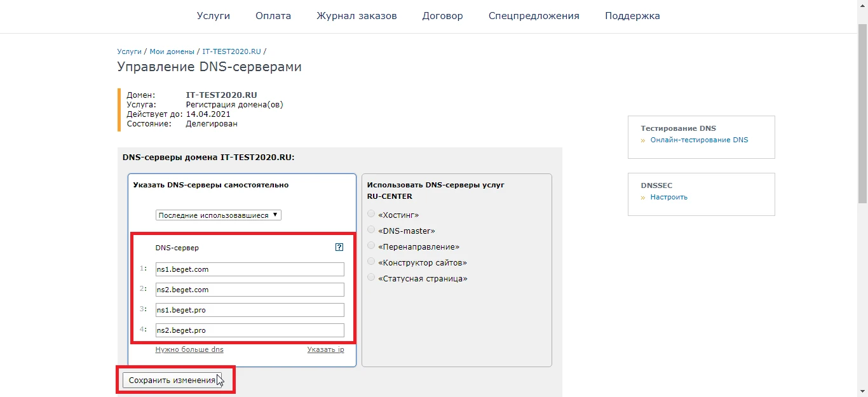Click the Нужно больше dns link
Image resolution: width=868 pixels, height=397 pixels.
[189, 349]
